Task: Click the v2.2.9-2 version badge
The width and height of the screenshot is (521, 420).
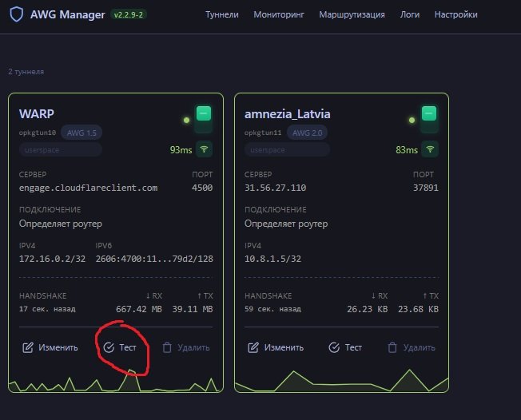Action: tap(129, 14)
